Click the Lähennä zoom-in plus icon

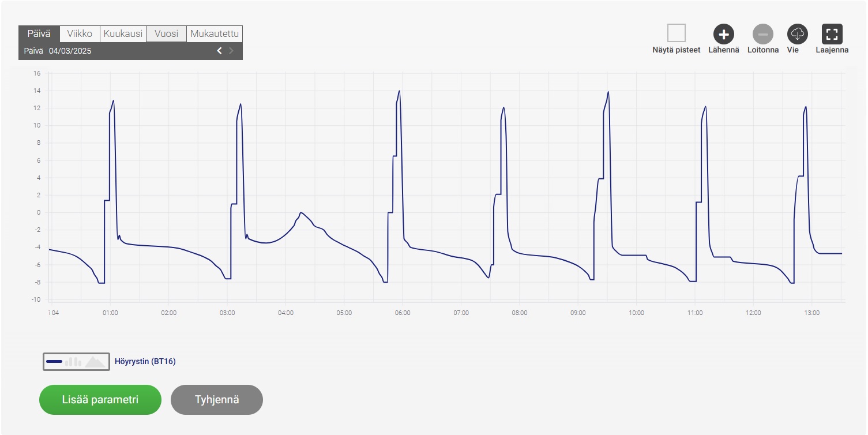tap(723, 34)
